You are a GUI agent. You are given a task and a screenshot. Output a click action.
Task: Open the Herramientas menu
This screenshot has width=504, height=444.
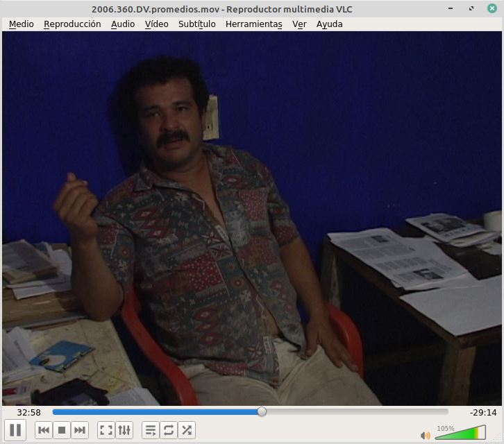pyautogui.click(x=254, y=24)
